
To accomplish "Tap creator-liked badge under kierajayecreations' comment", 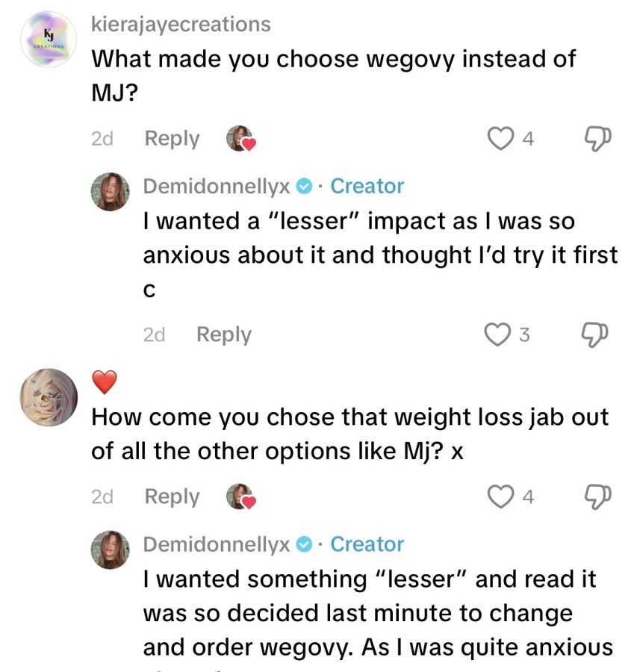I will click(x=241, y=138).
